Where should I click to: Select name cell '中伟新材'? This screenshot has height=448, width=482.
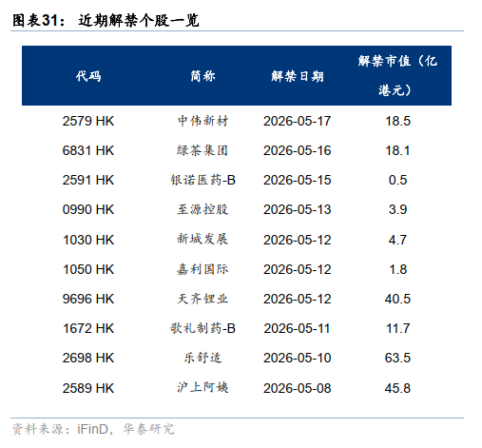tap(202, 121)
